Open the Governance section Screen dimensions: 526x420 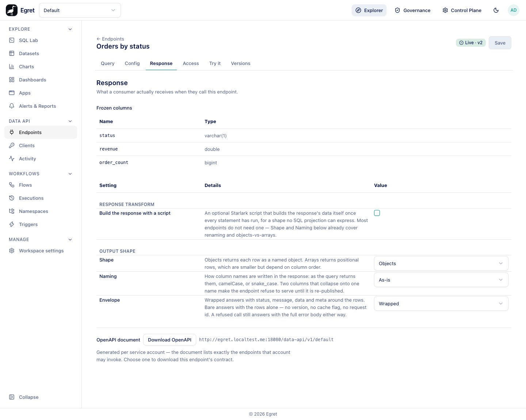(x=413, y=10)
